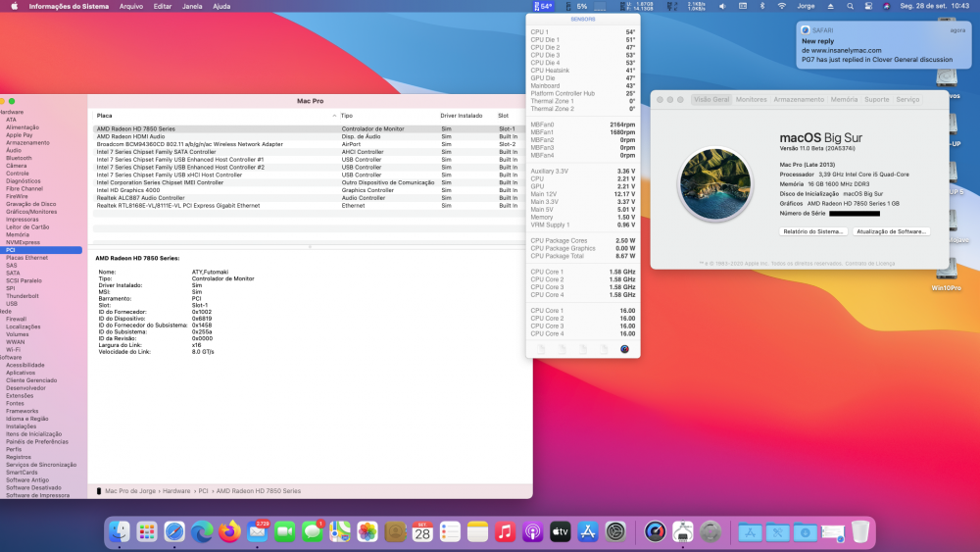Open Calendar showing 28 in Dock
980x552 pixels.
pyautogui.click(x=422, y=532)
